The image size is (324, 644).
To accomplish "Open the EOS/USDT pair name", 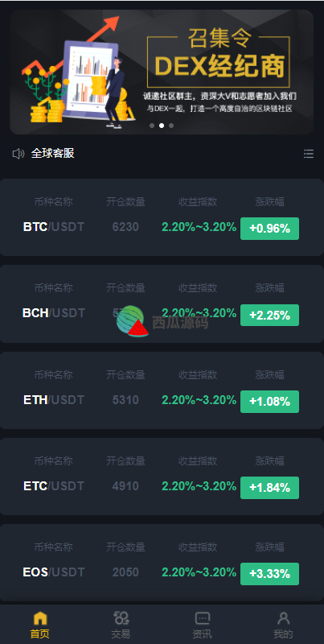I will pos(54,572).
